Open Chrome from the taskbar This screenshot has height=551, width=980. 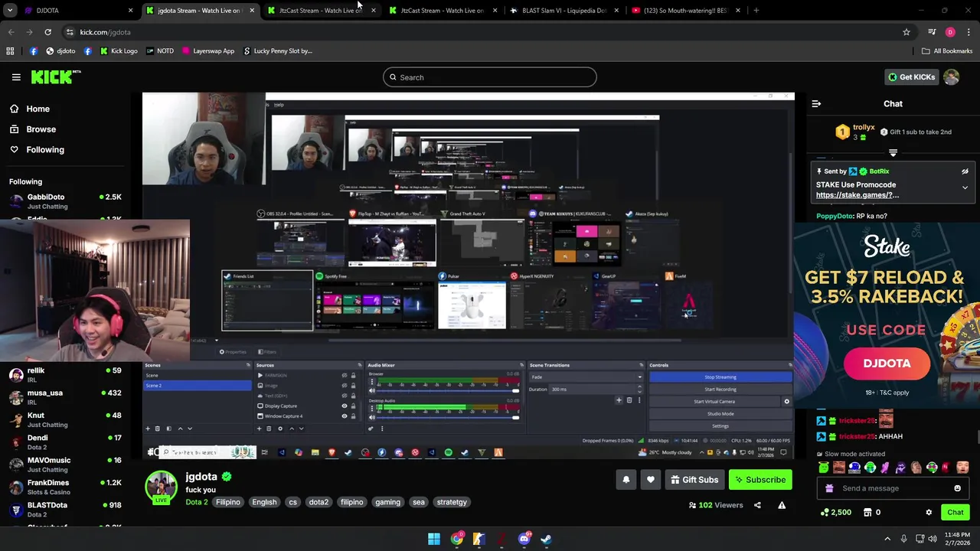click(x=457, y=539)
